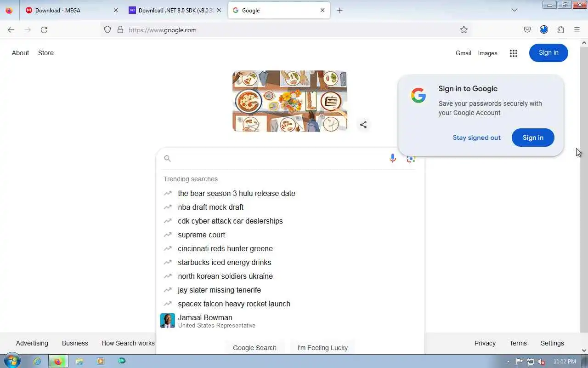This screenshot has height=368, width=588.
Task: Open Windows Explorer folder taskbar icon
Action: (x=79, y=361)
